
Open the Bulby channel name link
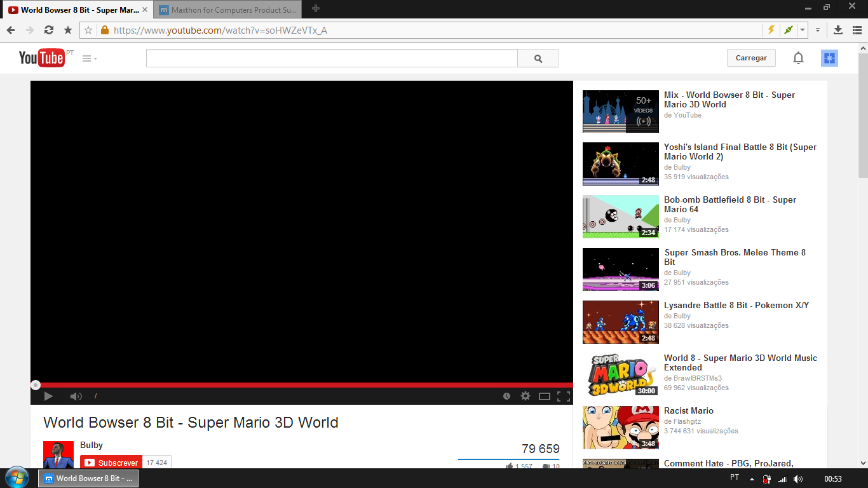[92, 445]
